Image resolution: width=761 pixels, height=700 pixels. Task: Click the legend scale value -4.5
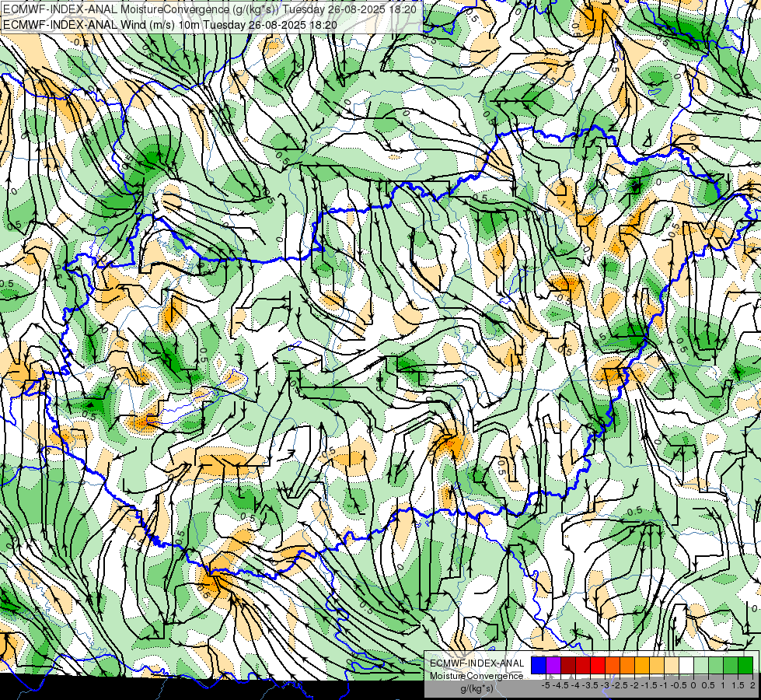561,685
